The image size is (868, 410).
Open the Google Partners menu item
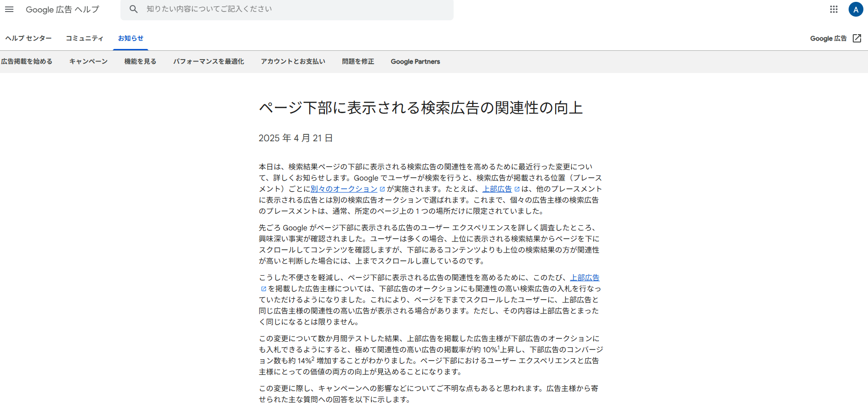415,61
